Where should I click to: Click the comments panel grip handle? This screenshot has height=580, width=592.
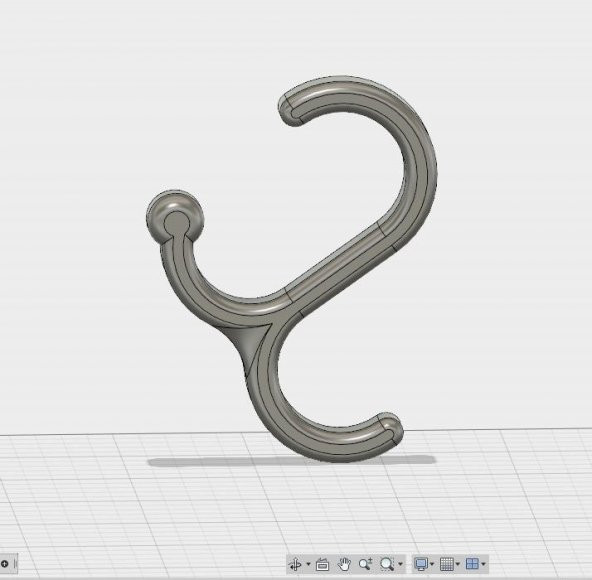click(x=15, y=564)
